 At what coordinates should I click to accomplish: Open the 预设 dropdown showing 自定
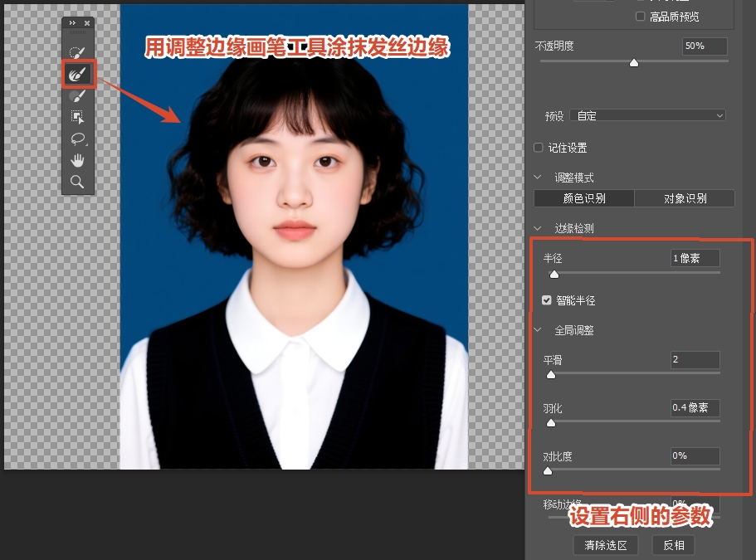[x=648, y=114]
